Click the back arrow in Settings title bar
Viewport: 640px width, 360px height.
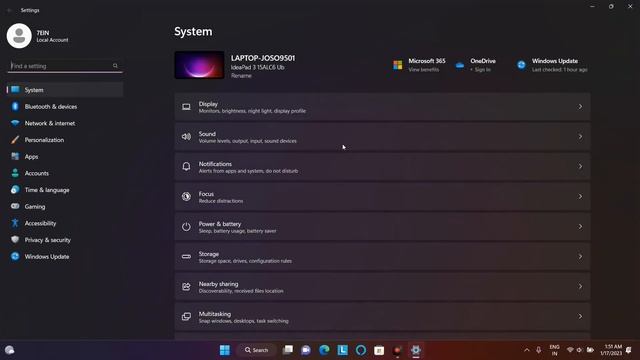click(x=9, y=10)
